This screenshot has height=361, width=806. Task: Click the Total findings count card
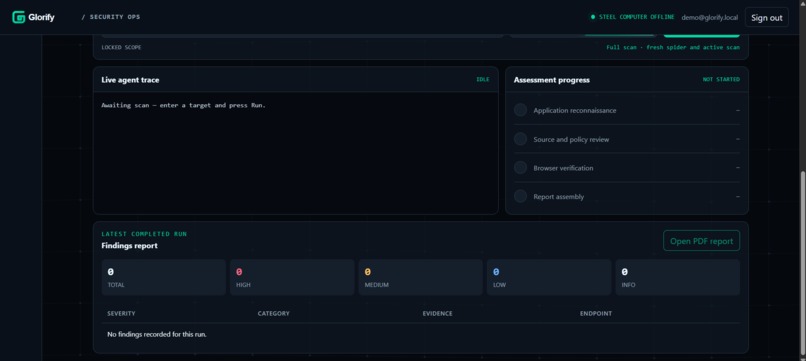tap(163, 277)
